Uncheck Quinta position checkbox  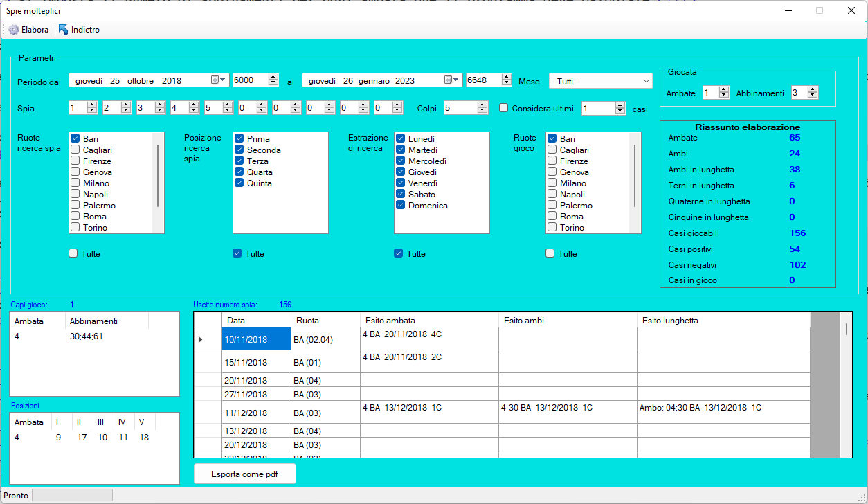point(239,183)
